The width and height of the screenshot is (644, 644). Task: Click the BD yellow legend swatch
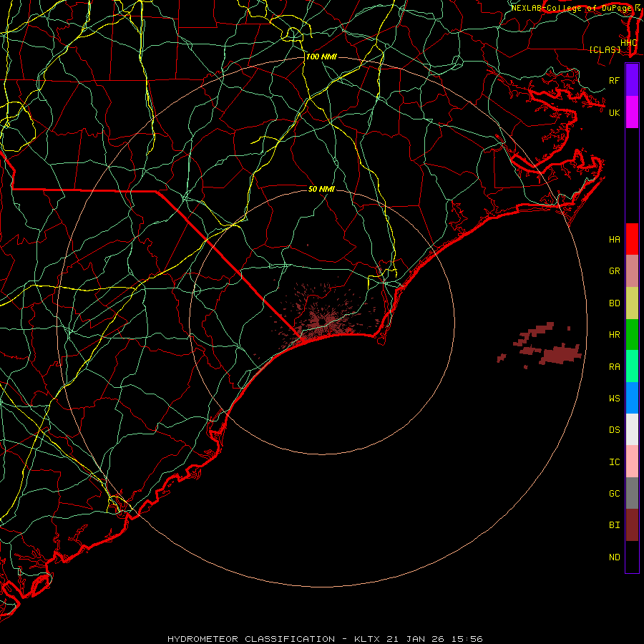click(x=632, y=303)
